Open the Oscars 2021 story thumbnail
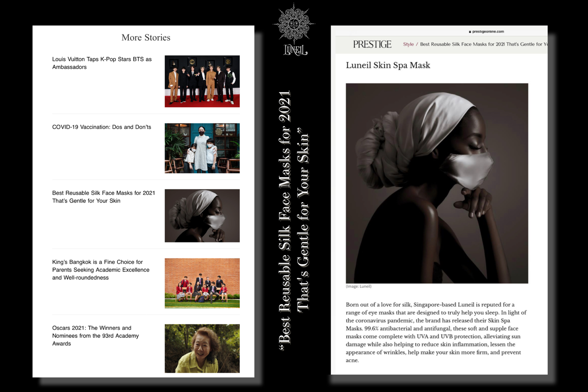The height and width of the screenshot is (392, 588). tap(202, 348)
